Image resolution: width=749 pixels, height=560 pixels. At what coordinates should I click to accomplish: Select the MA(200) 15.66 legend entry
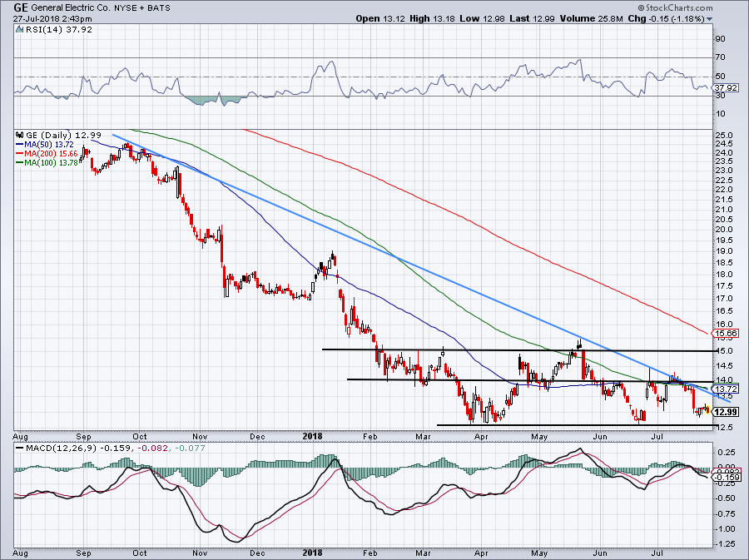point(47,154)
